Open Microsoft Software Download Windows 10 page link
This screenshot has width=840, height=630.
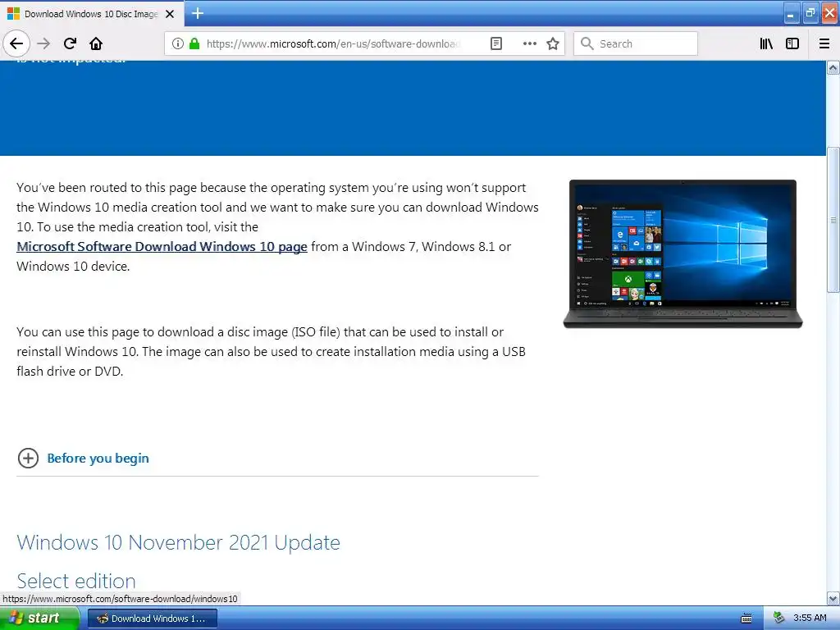point(162,246)
